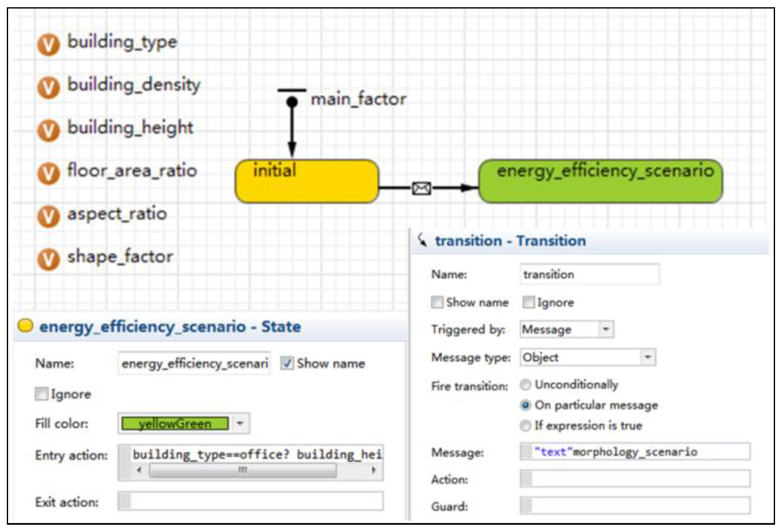Choose the If expression is true option
This screenshot has width=781, height=532.
point(526,425)
